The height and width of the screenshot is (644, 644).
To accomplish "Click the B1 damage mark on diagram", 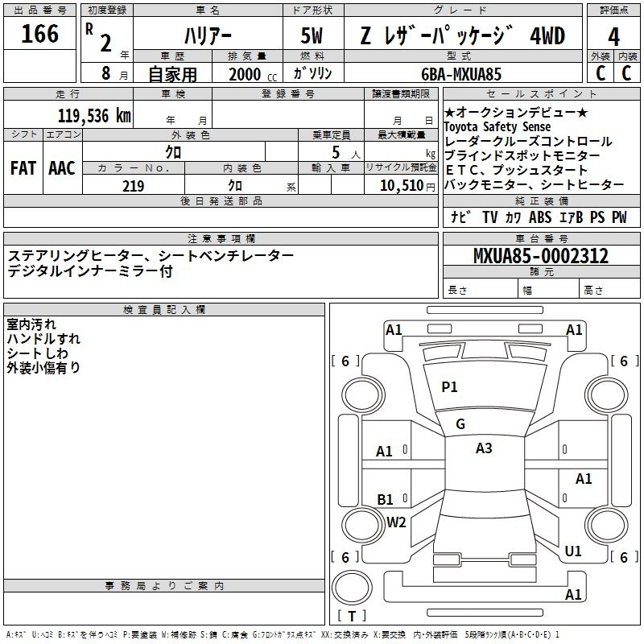I will click(386, 500).
